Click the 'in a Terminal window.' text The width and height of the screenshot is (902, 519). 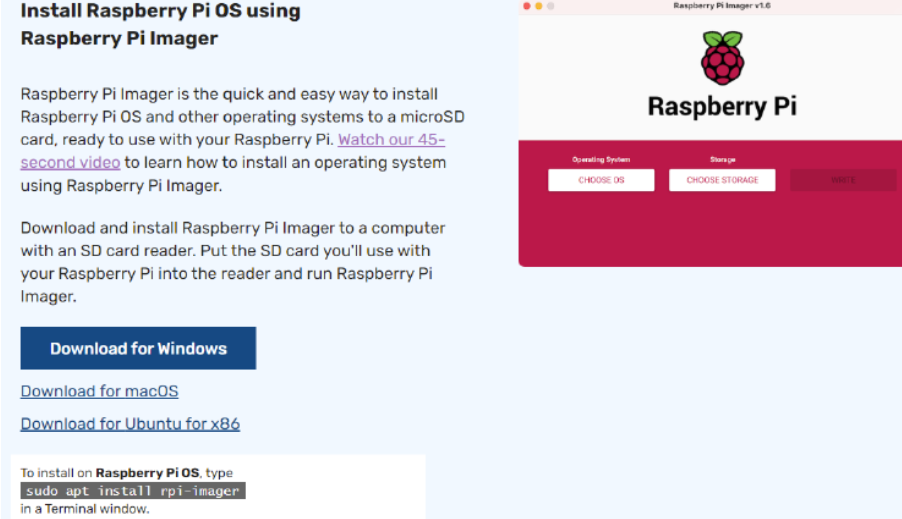coord(85,509)
